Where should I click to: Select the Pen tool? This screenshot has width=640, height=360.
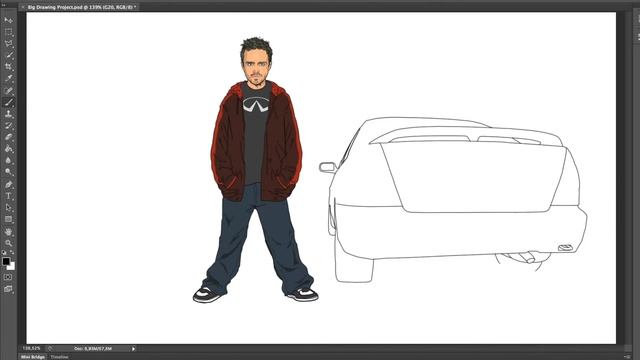point(8,184)
